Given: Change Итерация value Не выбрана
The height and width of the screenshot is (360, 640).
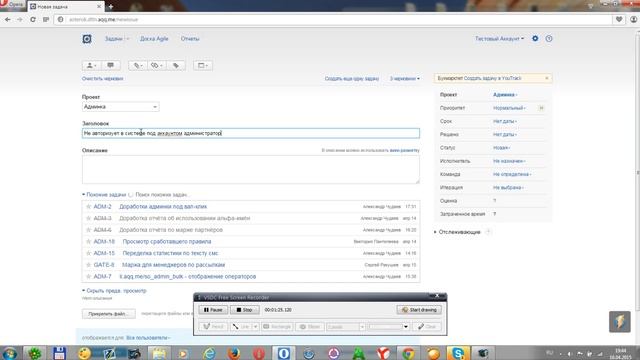Looking at the screenshot, I should point(508,188).
